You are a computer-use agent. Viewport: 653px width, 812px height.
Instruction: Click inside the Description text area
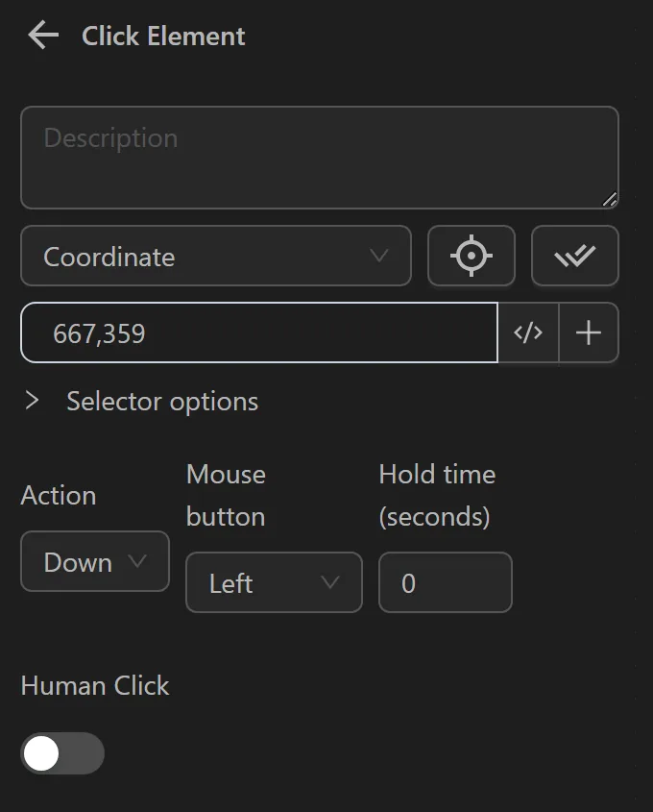pos(320,157)
